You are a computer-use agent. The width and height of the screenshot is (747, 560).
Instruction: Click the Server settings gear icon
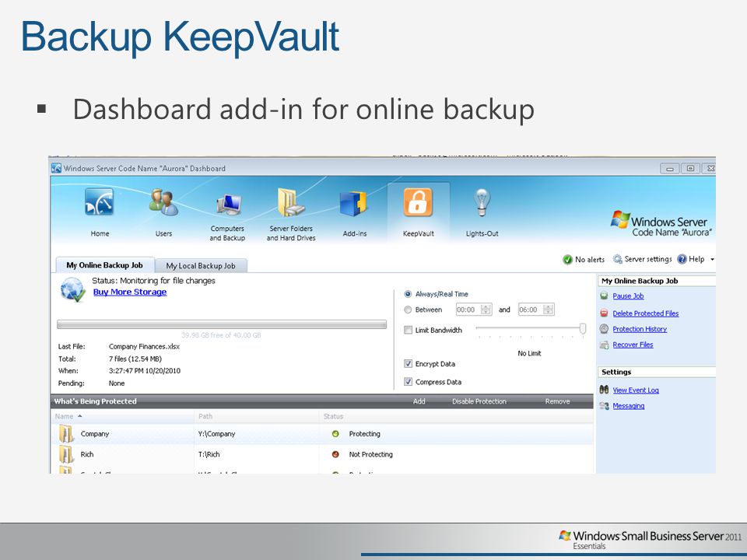617,259
